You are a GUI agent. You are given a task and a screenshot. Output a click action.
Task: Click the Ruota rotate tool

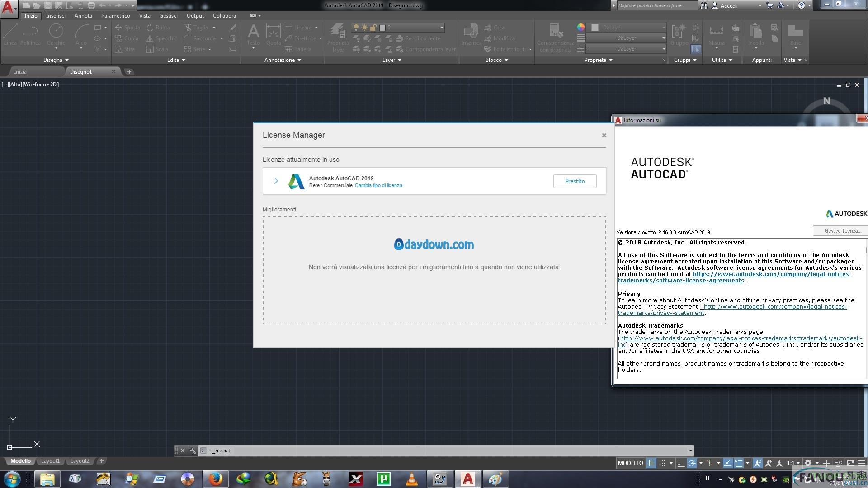click(158, 28)
